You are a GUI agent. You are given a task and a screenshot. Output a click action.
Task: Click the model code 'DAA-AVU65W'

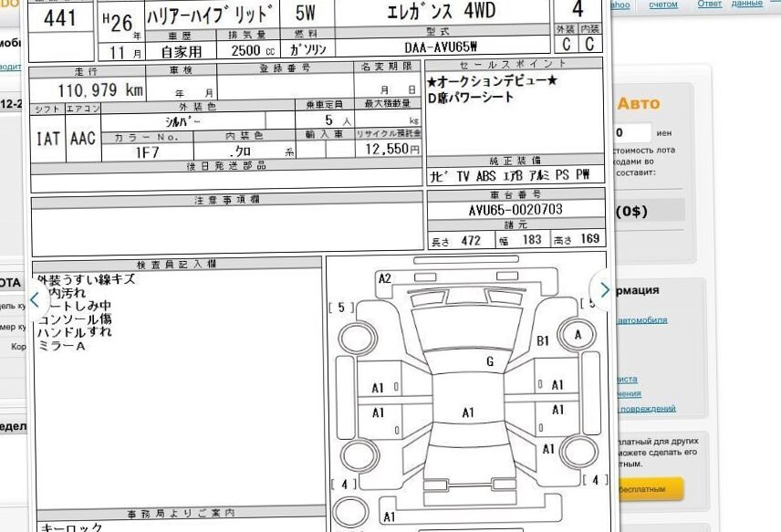(441, 47)
